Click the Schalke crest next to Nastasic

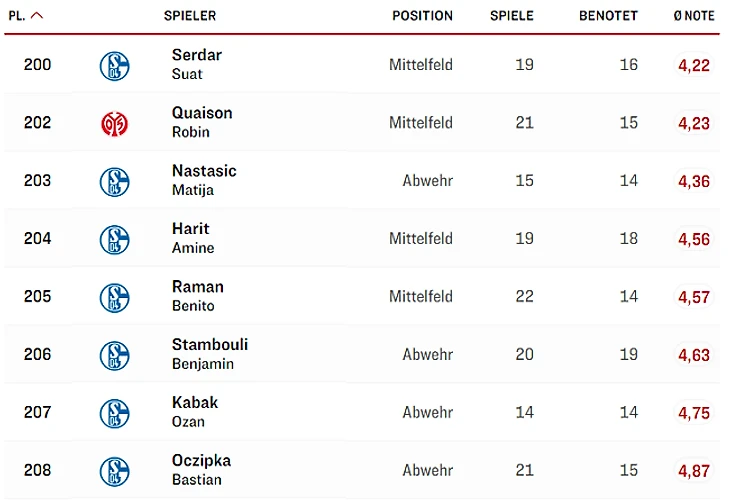coord(115,182)
